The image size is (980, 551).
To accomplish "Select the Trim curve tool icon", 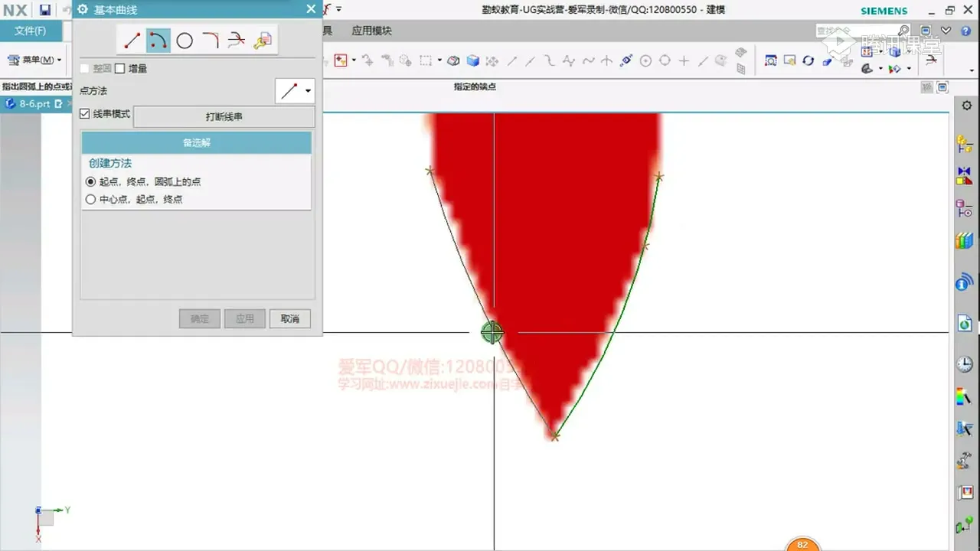I will 237,41.
